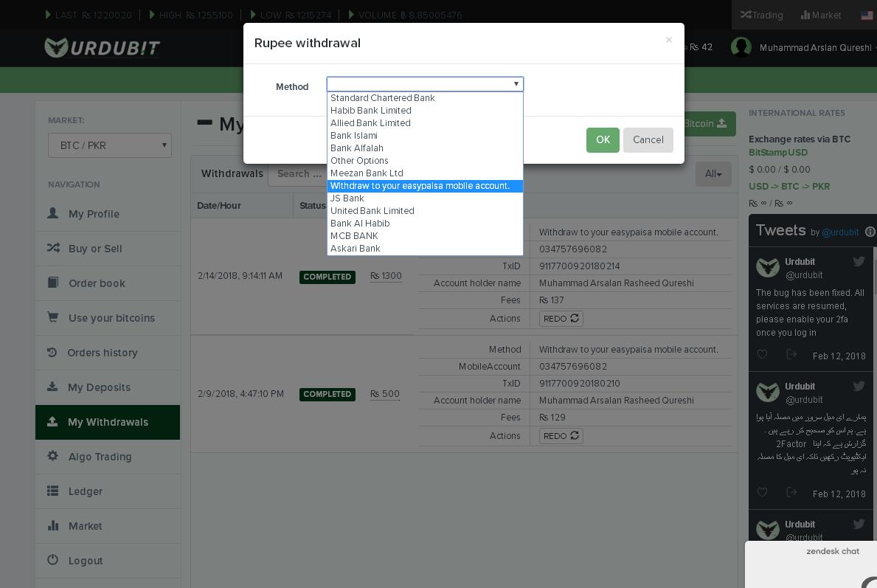Click the Logout power icon
The image size is (877, 588).
point(52,559)
